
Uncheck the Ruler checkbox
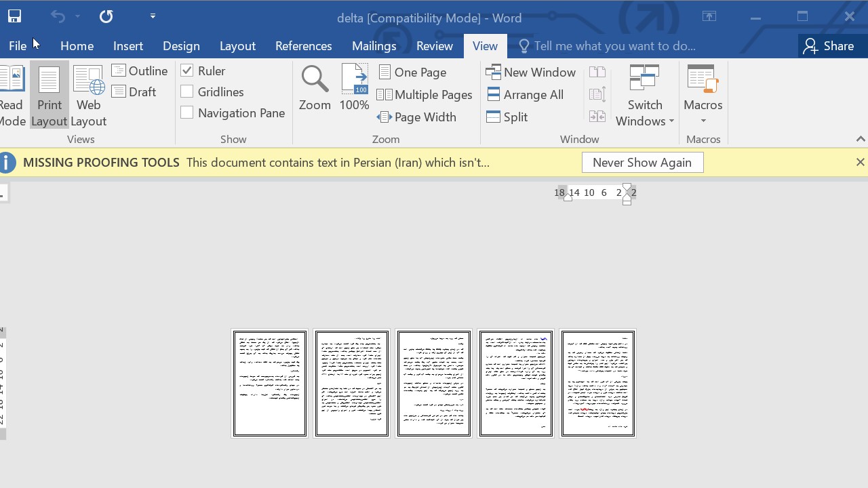187,70
